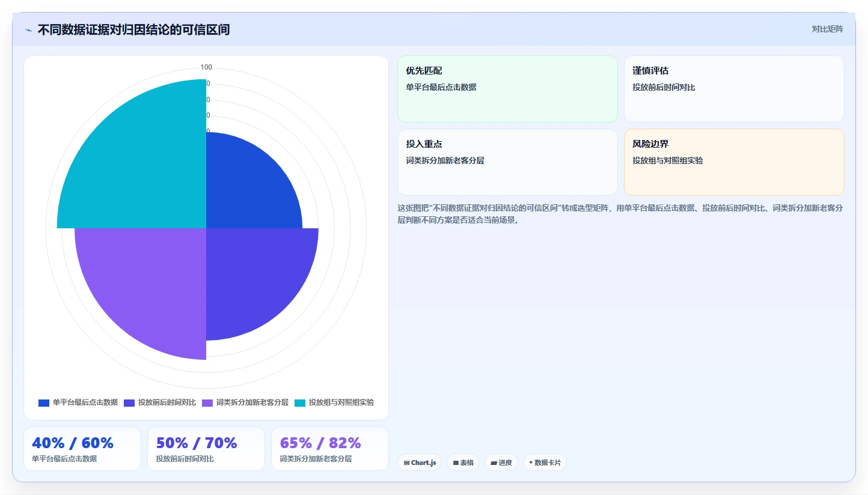868x495 pixels.
Task: Click the 对比矩阵 label in the header
Action: (x=827, y=29)
